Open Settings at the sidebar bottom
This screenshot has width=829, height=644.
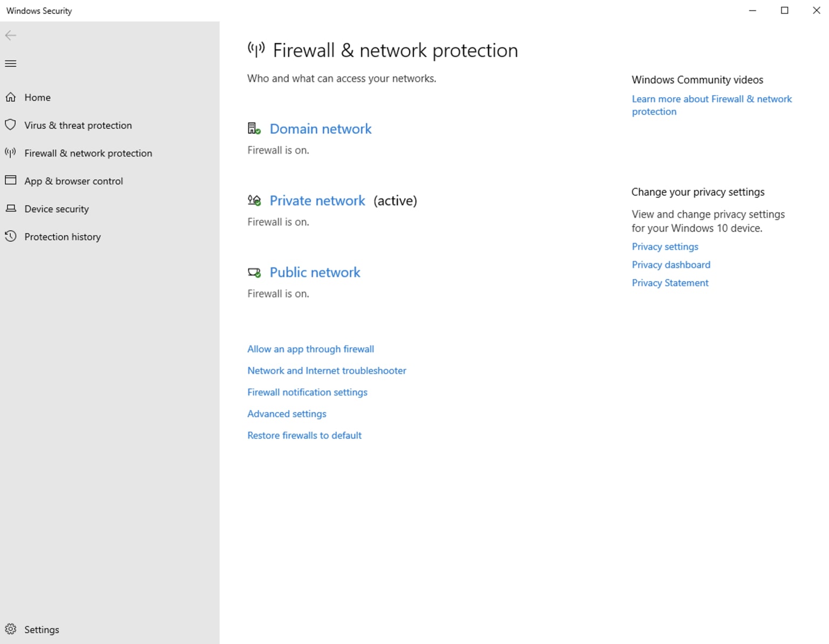click(x=42, y=629)
